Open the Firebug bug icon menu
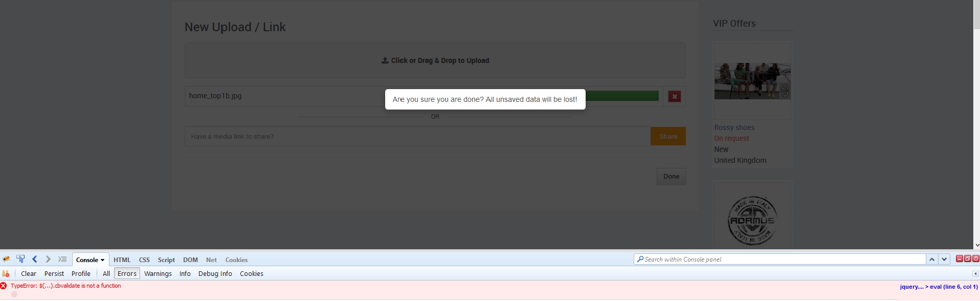The height and width of the screenshot is (301, 980). point(6,260)
